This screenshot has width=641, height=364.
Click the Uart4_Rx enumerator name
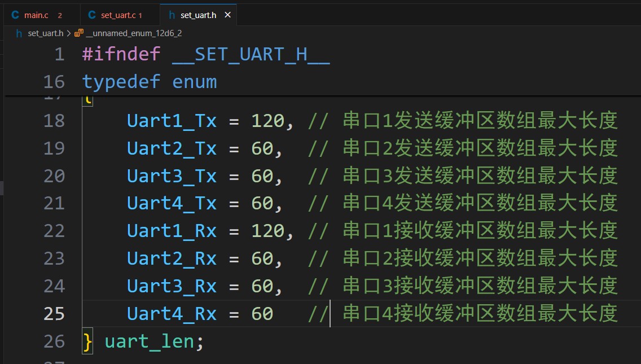(172, 313)
